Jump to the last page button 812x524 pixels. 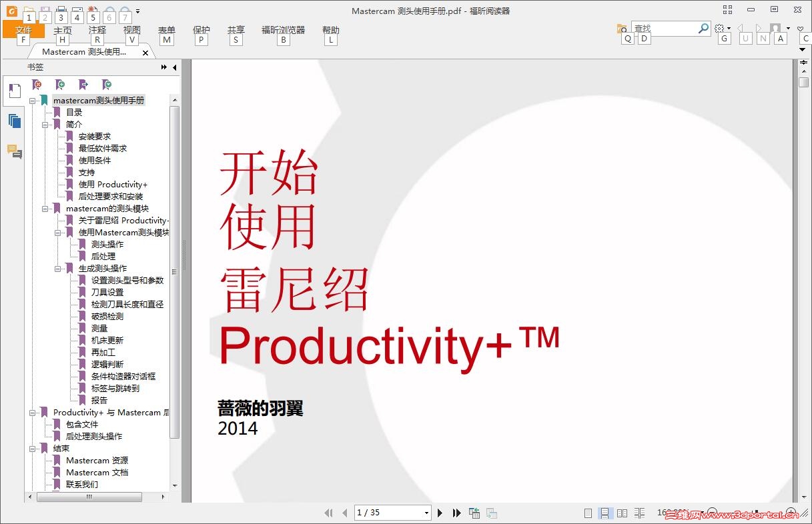[457, 513]
